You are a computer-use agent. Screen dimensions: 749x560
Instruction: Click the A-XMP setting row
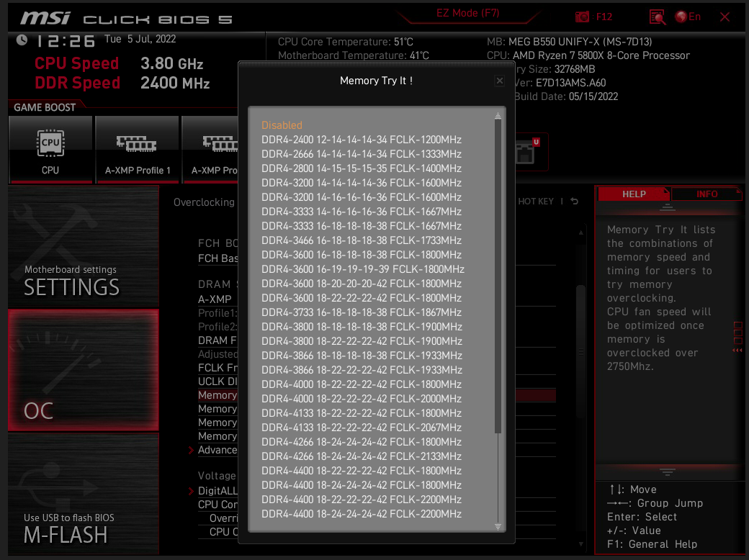217,299
